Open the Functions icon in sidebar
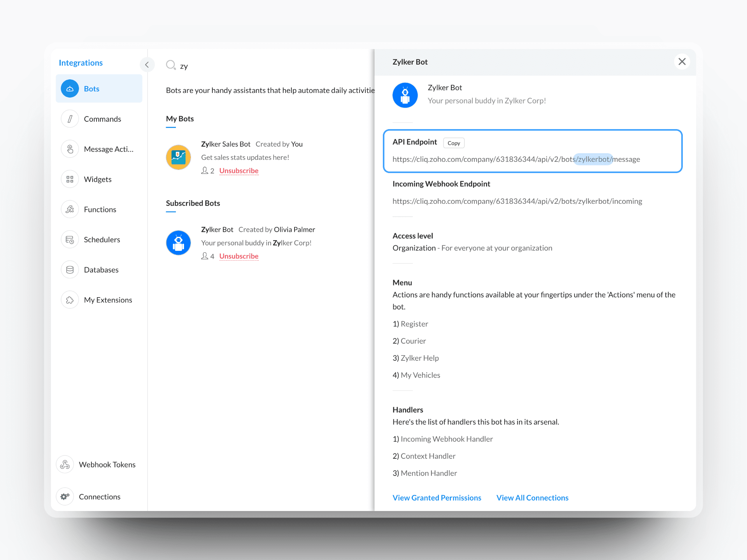The image size is (747, 560). tap(70, 210)
